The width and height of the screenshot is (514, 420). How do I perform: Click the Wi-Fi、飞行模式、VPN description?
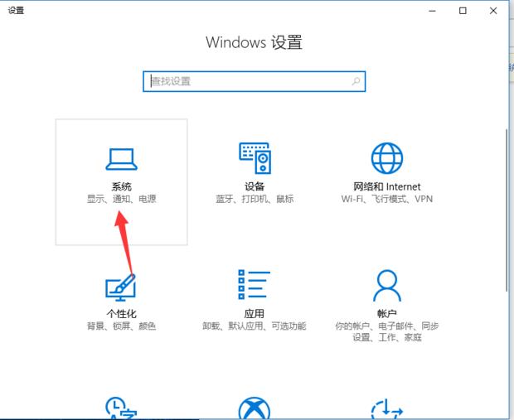[387, 199]
